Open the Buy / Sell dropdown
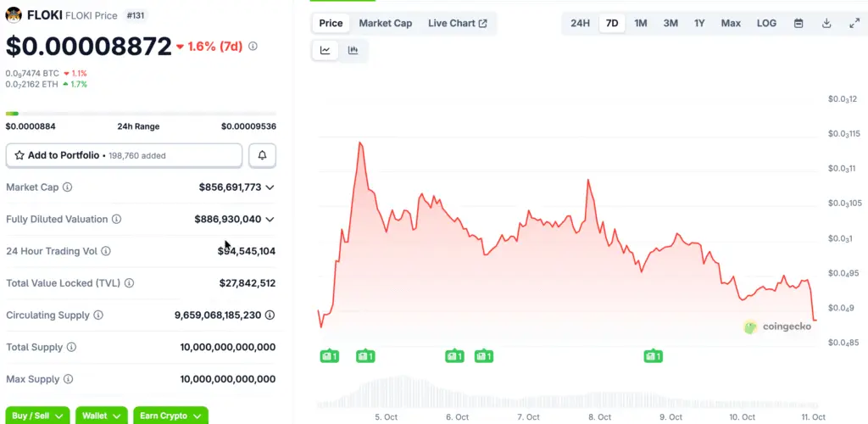The image size is (868, 424). [x=37, y=416]
